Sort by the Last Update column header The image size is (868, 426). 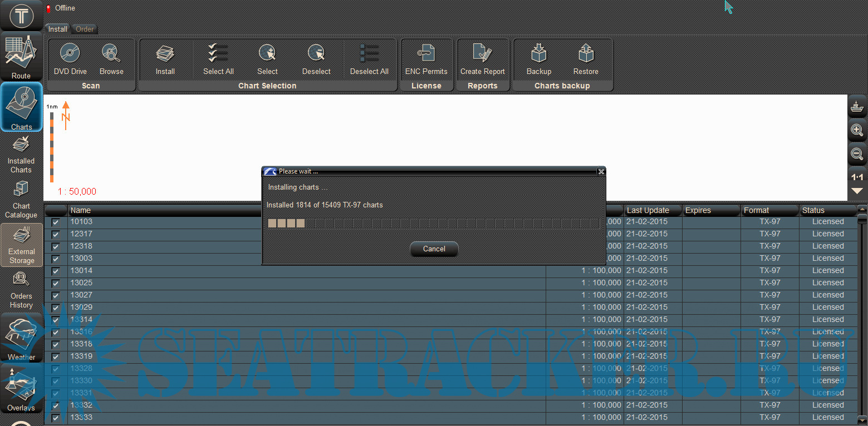point(653,210)
